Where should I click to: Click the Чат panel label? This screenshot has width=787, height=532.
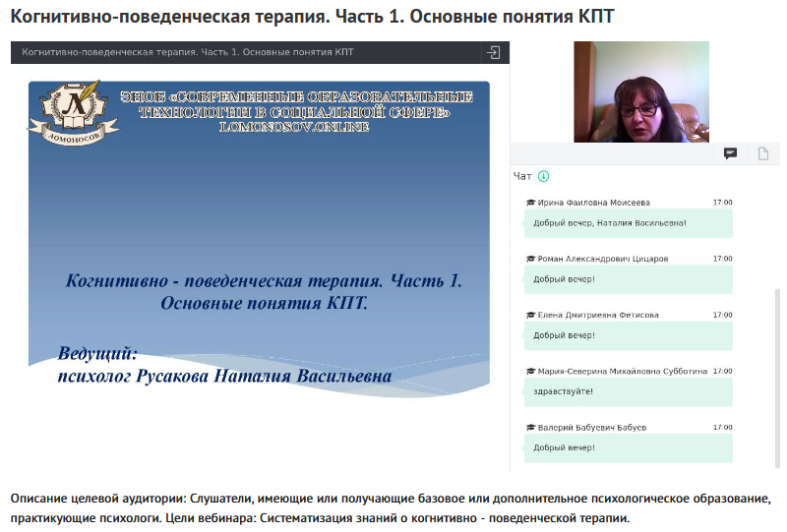coord(522,177)
